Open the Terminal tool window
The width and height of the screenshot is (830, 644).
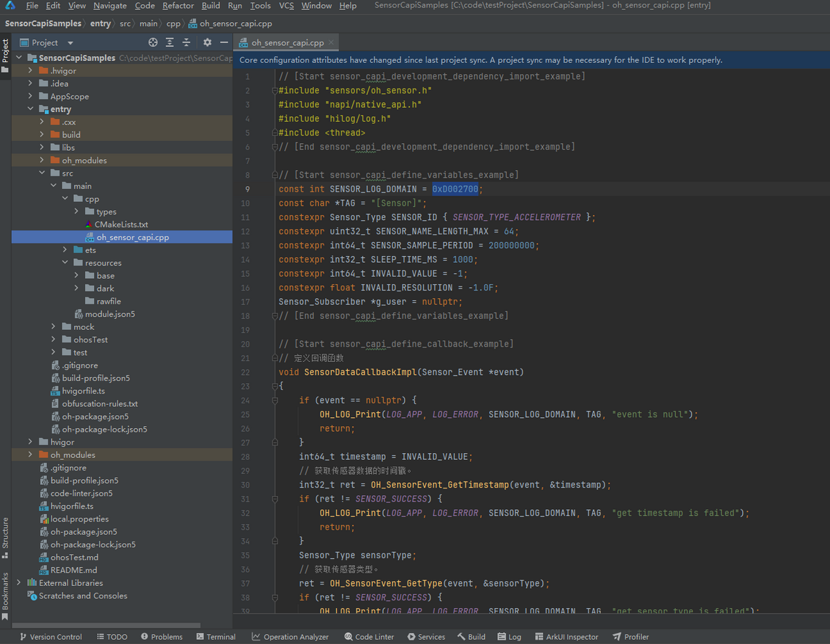point(215,636)
